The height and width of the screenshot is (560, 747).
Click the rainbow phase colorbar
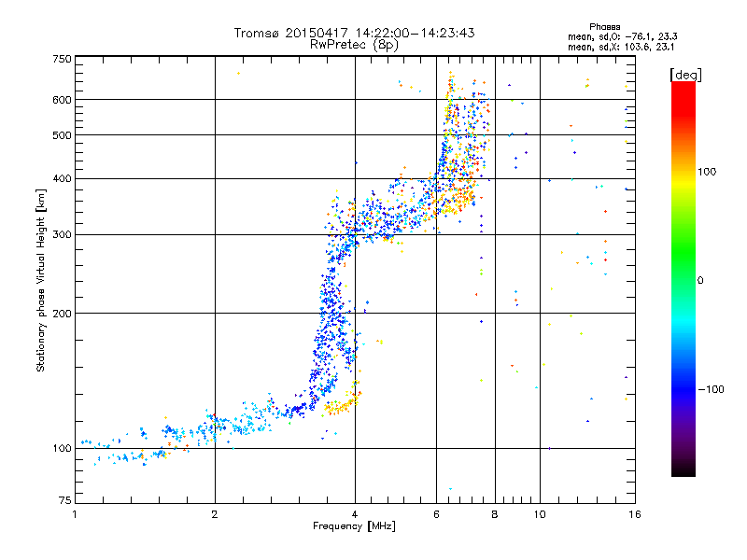tap(684, 278)
